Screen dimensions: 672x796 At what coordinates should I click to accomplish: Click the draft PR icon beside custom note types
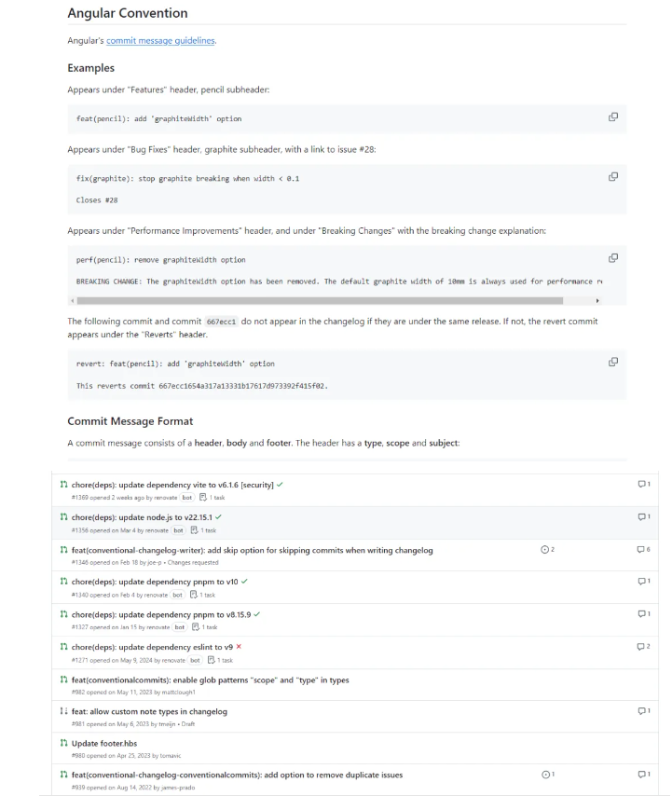pyautogui.click(x=63, y=711)
